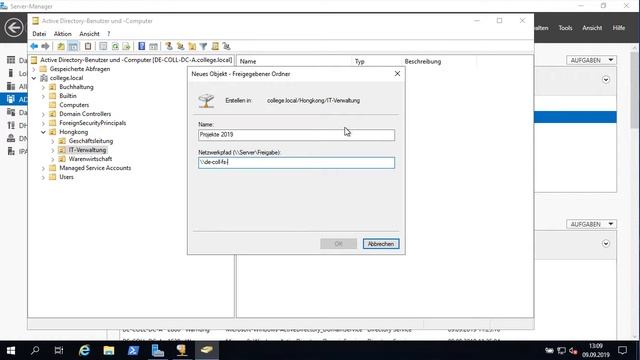This screenshot has height=360, width=640.
Task: Collapse the college.local domain node
Action: point(34,78)
